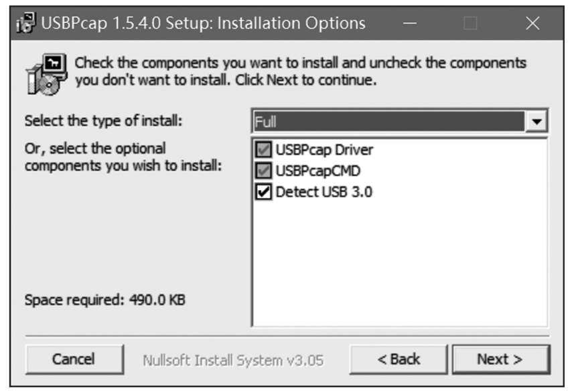Click the Installation Options title bar text

[x=204, y=24]
